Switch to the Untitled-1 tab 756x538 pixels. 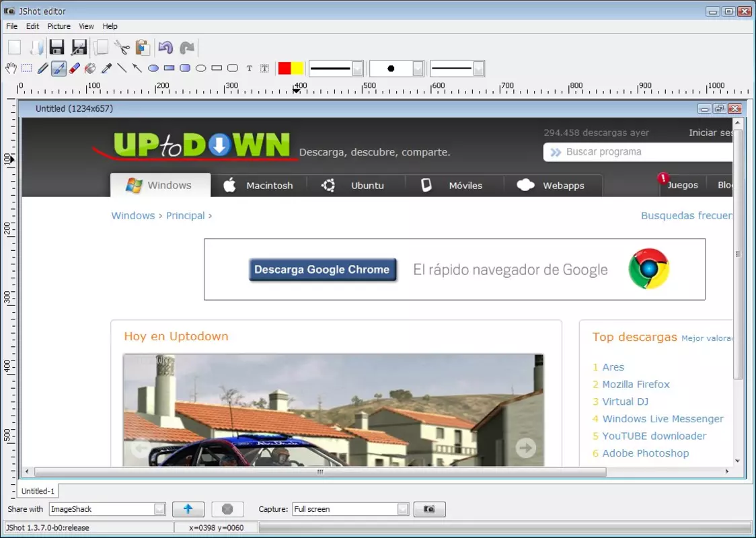pos(38,491)
